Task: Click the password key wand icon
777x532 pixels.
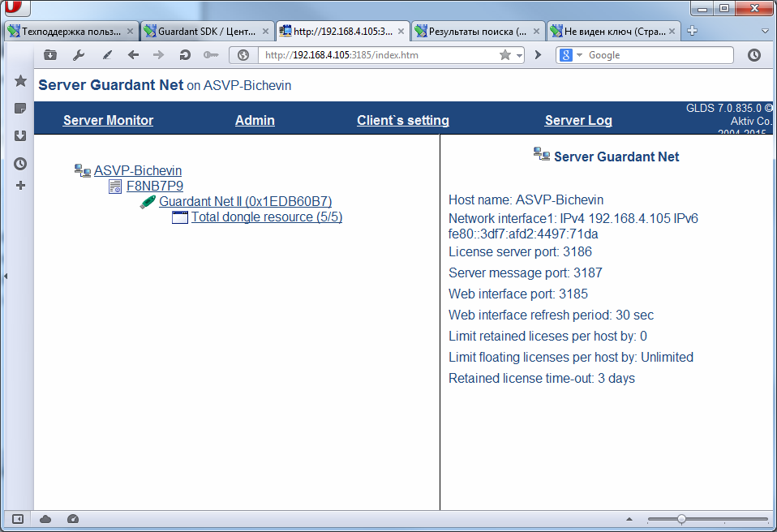Action: (211, 55)
